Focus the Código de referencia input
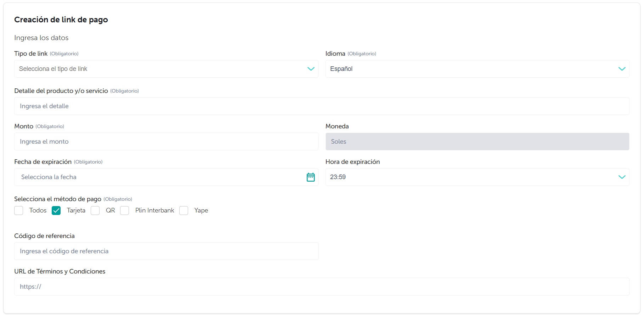The width and height of the screenshot is (644, 315). [x=166, y=251]
